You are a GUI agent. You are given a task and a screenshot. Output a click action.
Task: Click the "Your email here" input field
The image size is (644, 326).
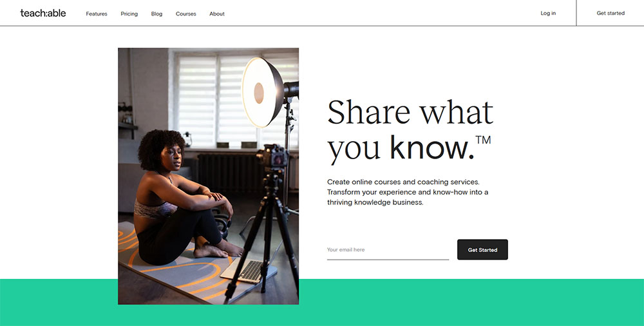tap(388, 250)
